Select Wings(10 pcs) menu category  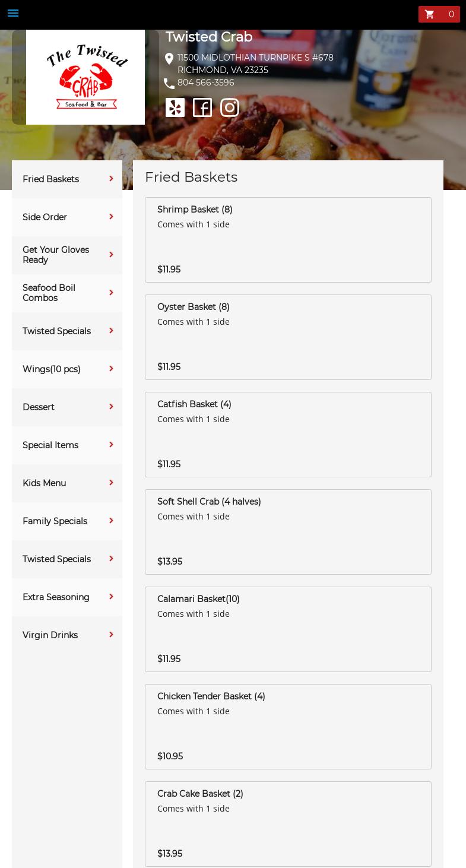52,369
